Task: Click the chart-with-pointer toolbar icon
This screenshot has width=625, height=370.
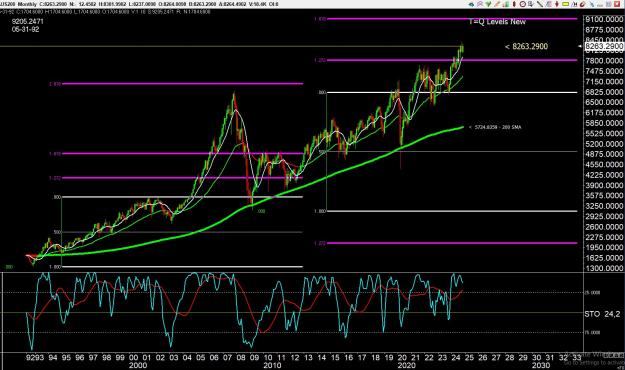Action: pyautogui.click(x=531, y=4)
